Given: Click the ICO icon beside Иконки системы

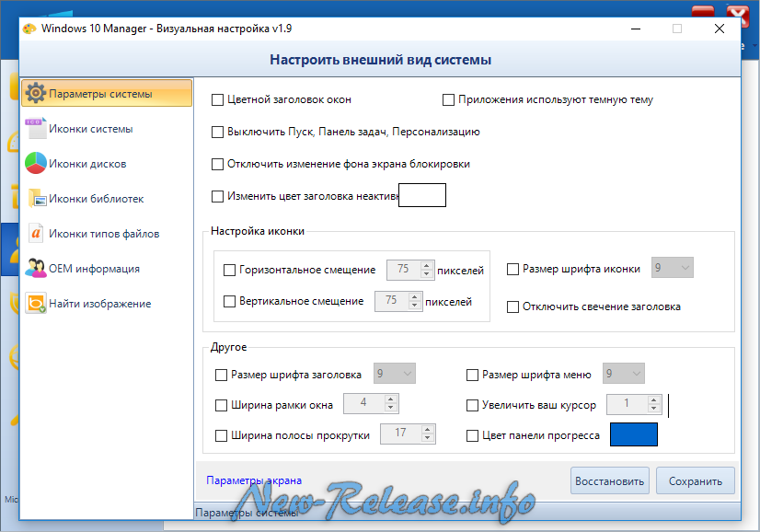Looking at the screenshot, I should pyautogui.click(x=35, y=129).
